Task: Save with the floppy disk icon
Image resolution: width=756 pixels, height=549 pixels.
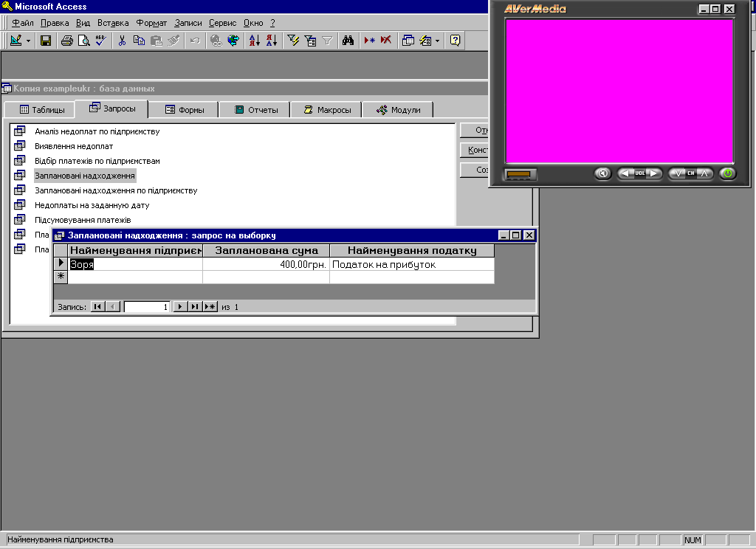Action: (x=46, y=41)
